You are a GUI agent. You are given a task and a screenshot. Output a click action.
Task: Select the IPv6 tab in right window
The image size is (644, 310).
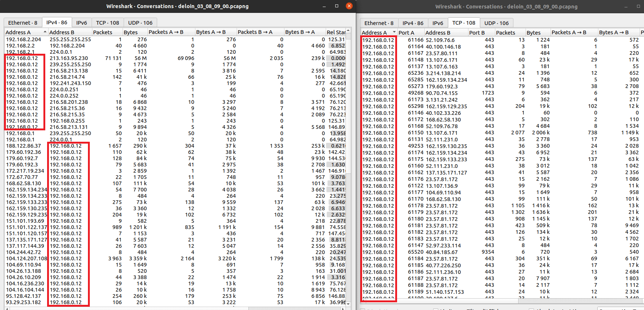(438, 23)
